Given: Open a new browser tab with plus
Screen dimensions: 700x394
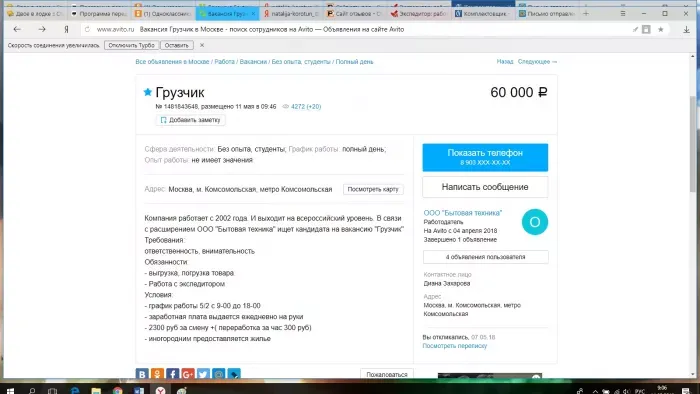Looking at the screenshot, I should tap(586, 13).
